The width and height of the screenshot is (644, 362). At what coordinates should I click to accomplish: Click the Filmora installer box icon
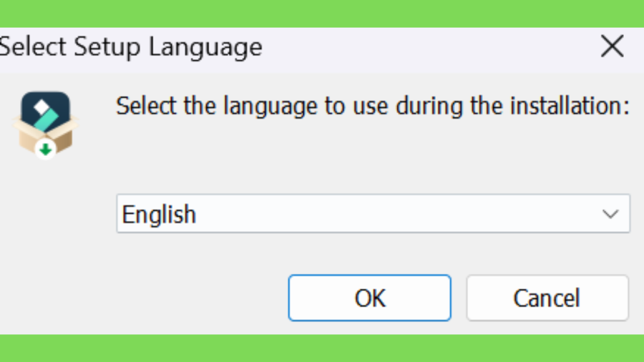[45, 125]
